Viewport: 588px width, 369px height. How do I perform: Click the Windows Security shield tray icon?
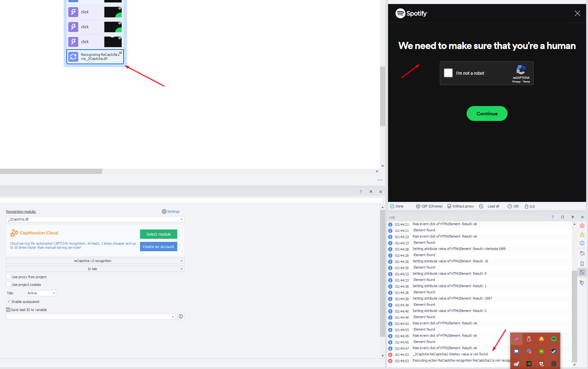click(541, 364)
